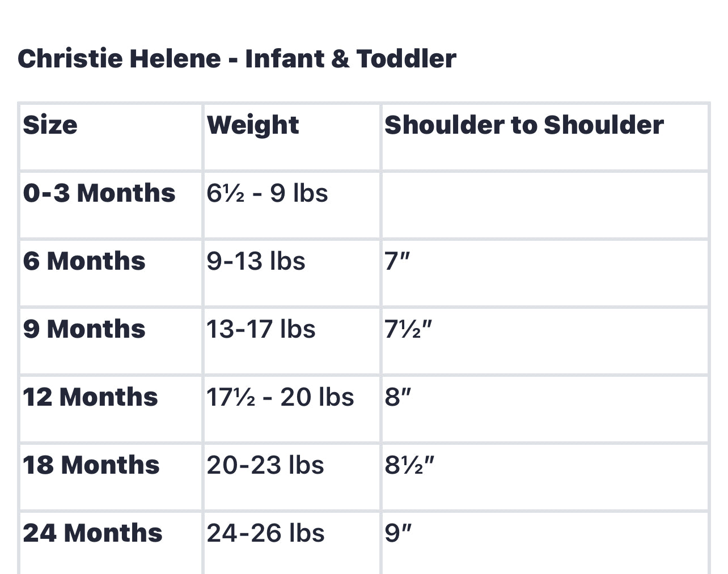Click the 7″ shoulder measurement

[397, 261]
